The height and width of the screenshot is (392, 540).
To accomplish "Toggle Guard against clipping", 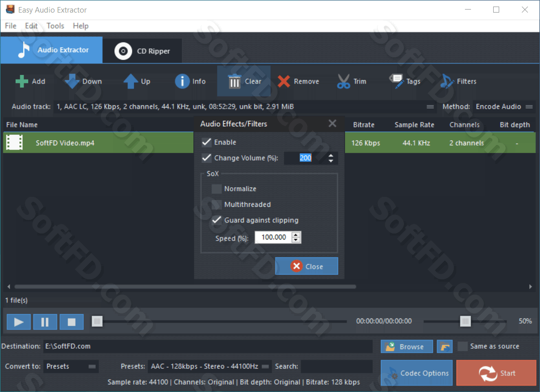I will [217, 220].
